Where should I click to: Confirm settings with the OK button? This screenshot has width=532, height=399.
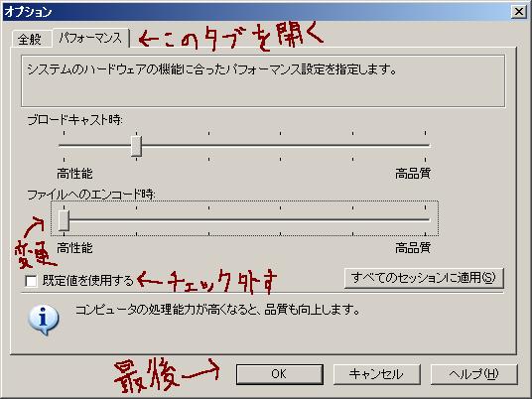point(280,374)
